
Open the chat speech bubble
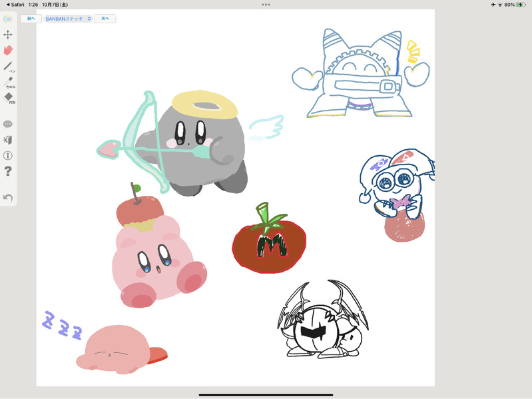click(x=8, y=124)
